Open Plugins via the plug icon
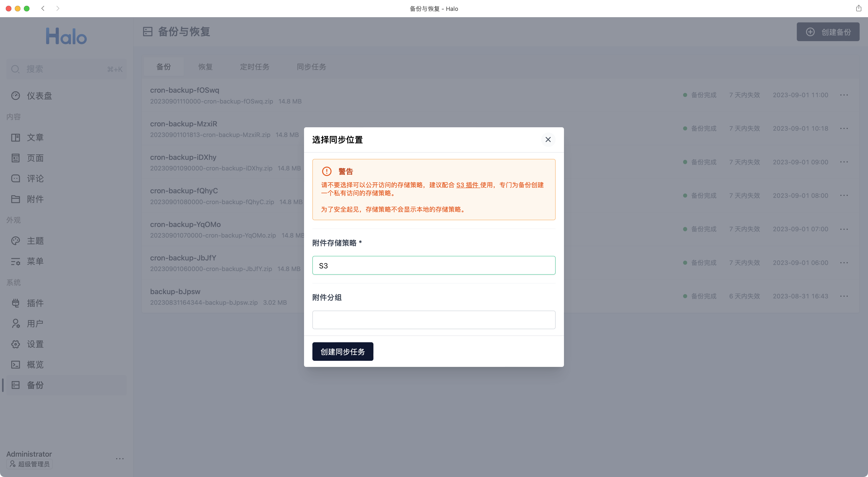 tap(16, 303)
